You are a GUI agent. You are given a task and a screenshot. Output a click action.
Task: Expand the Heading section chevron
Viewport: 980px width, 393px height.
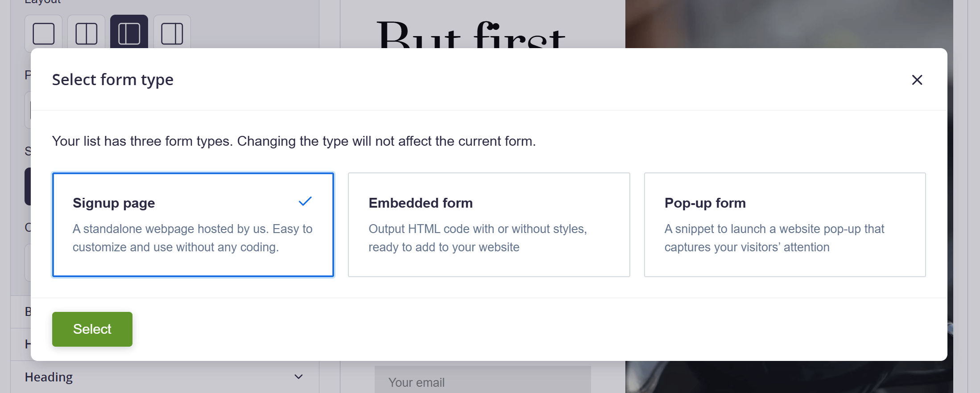pos(298,377)
